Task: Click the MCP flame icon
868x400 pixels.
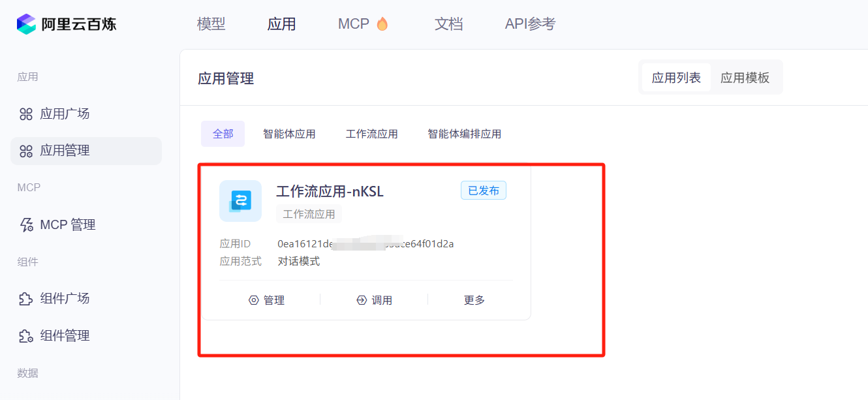Action: coord(382,24)
